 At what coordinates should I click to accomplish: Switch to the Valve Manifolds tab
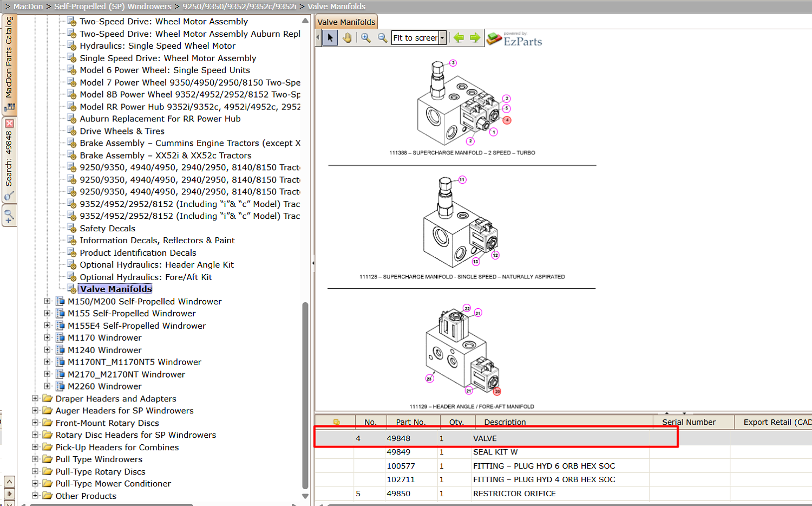346,22
